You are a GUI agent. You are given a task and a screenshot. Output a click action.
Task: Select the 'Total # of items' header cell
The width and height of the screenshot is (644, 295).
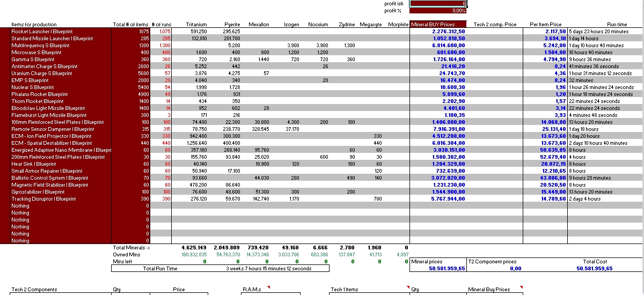coord(130,25)
